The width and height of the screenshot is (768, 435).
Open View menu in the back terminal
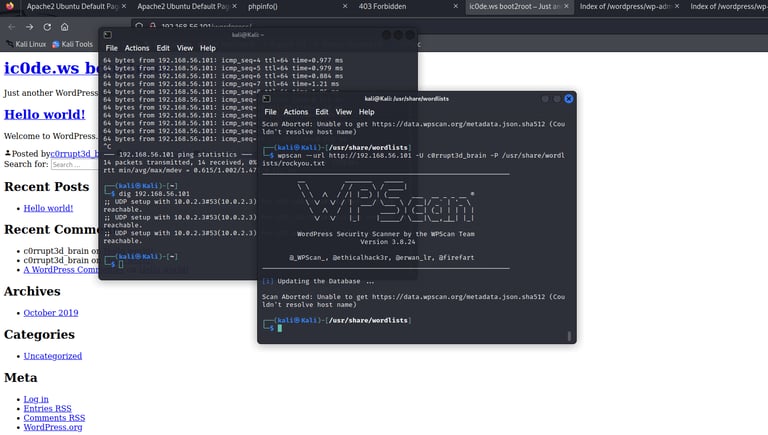tap(185, 48)
